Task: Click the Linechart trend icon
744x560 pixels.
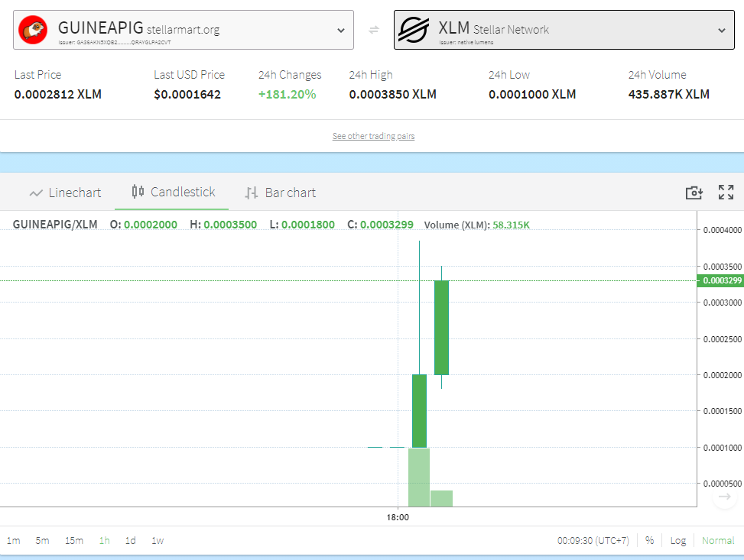Action: (x=36, y=193)
